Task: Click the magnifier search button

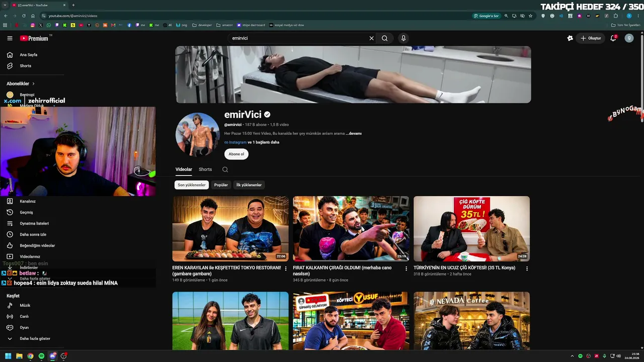Action: pyautogui.click(x=385, y=38)
